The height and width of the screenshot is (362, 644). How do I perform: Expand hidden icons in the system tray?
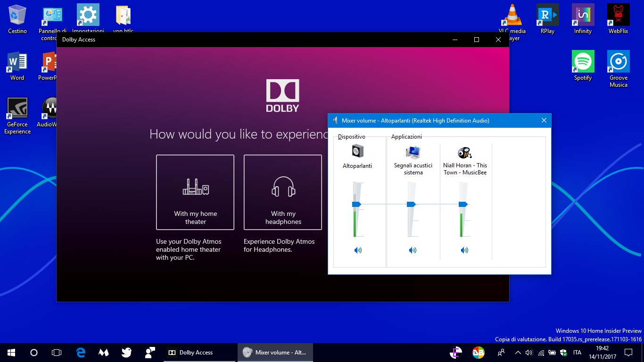coord(517,352)
